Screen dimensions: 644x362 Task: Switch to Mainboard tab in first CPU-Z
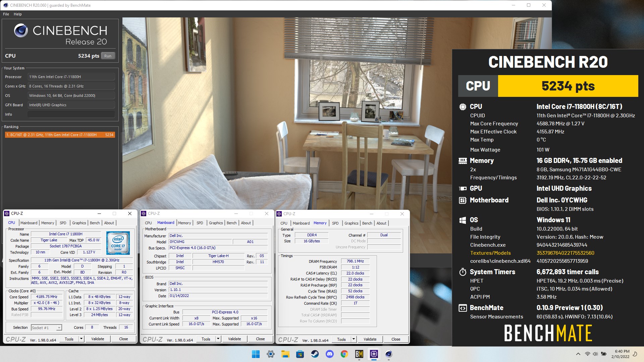(29, 223)
